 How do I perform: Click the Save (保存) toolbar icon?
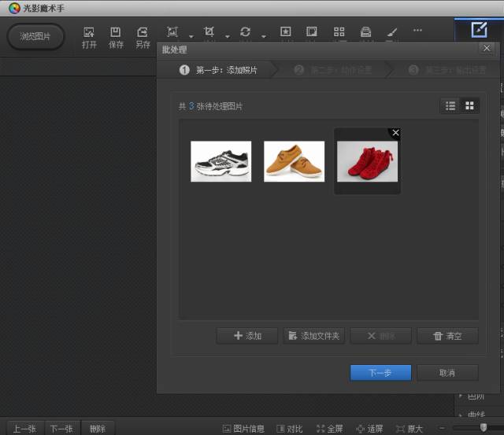coord(116,37)
